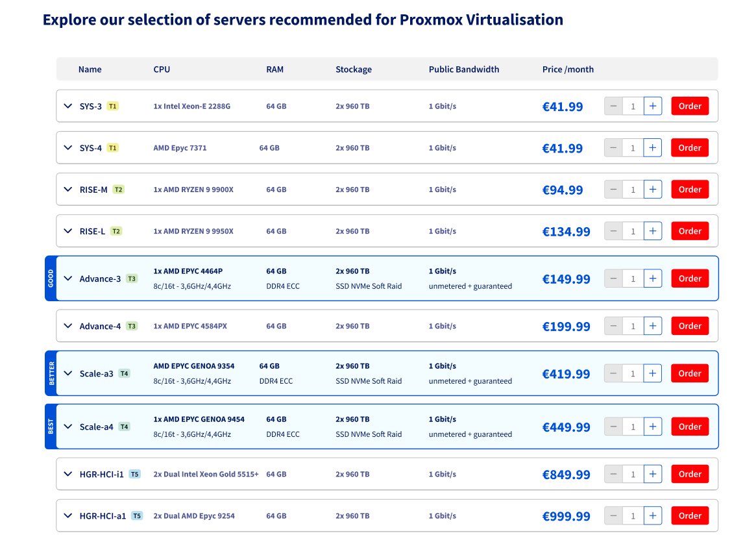Image resolution: width=756 pixels, height=557 pixels.
Task: Order the Advance-4 server
Action: [690, 326]
